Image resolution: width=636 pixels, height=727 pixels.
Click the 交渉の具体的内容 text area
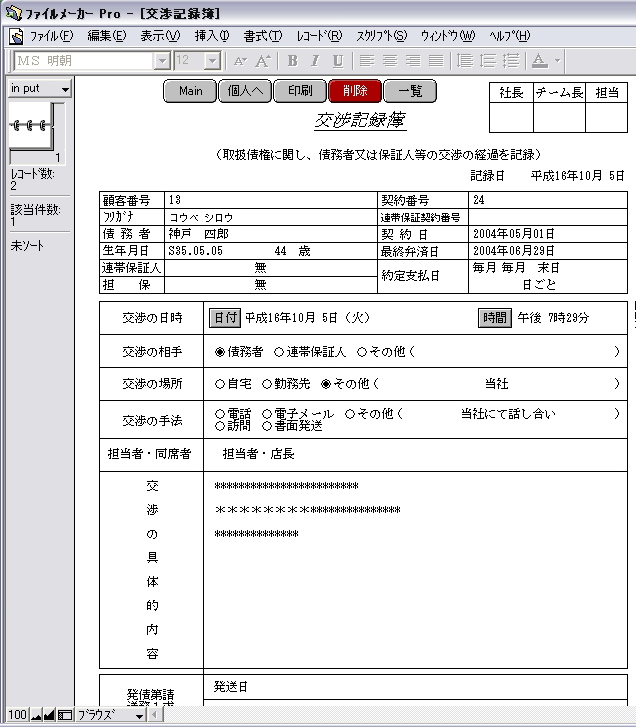pyautogui.click(x=415, y=570)
